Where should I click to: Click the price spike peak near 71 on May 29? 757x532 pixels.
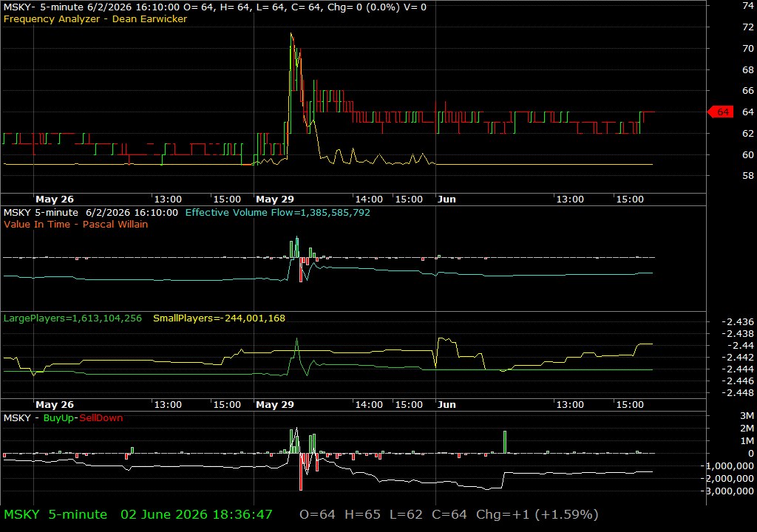(291, 34)
